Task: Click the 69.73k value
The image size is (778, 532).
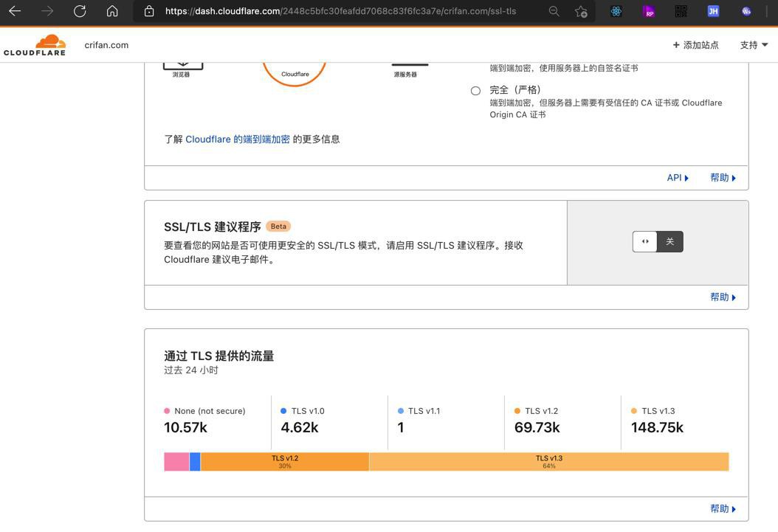Action: [x=537, y=427]
